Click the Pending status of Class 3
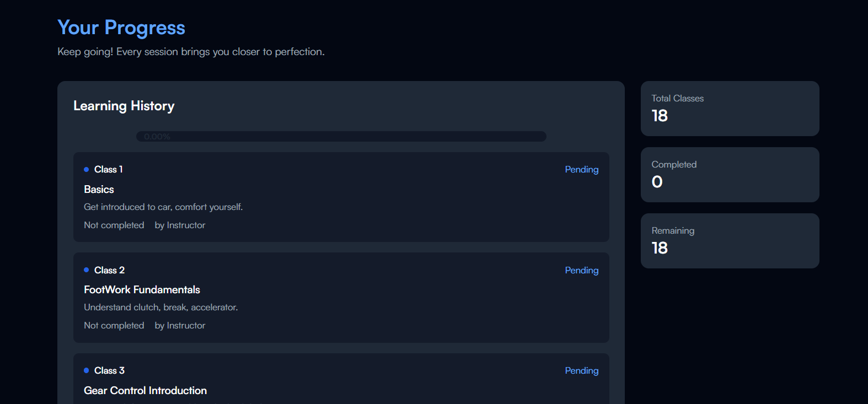868x404 pixels. (x=582, y=371)
